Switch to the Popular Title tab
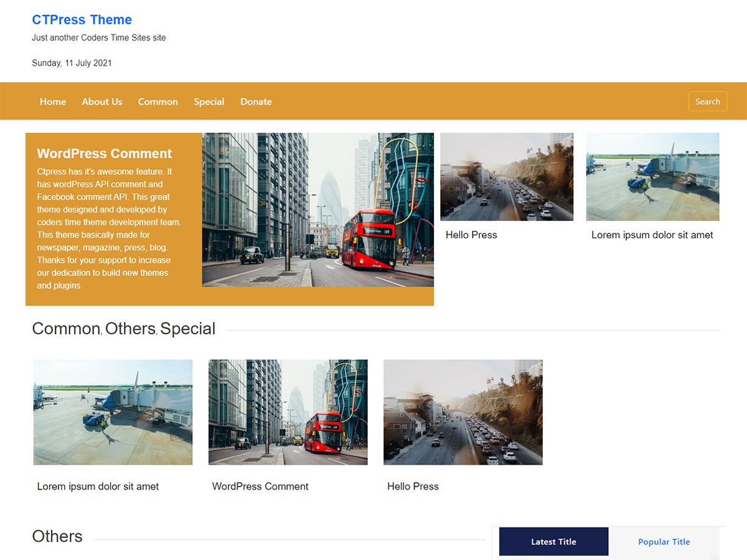The image size is (747, 560). (664, 542)
